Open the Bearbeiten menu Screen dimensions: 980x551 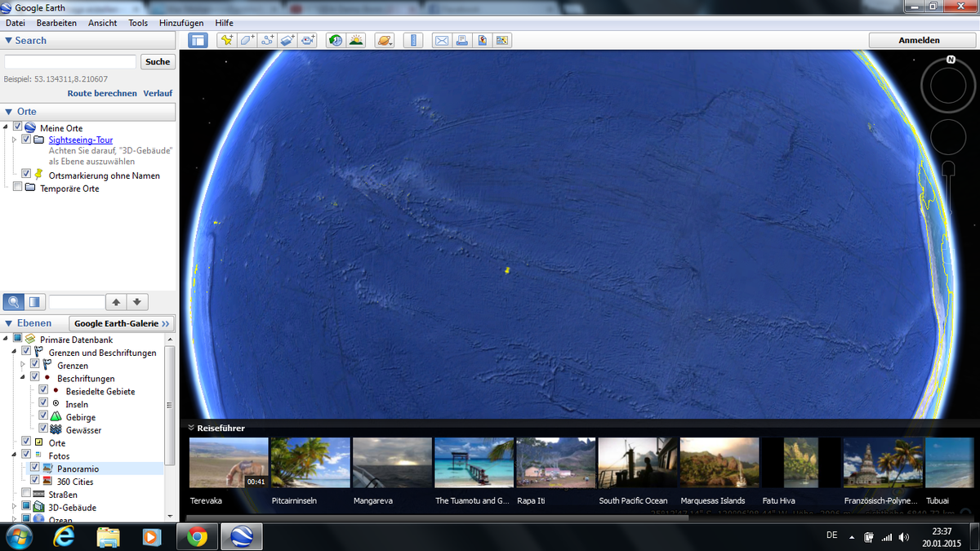[x=56, y=23]
